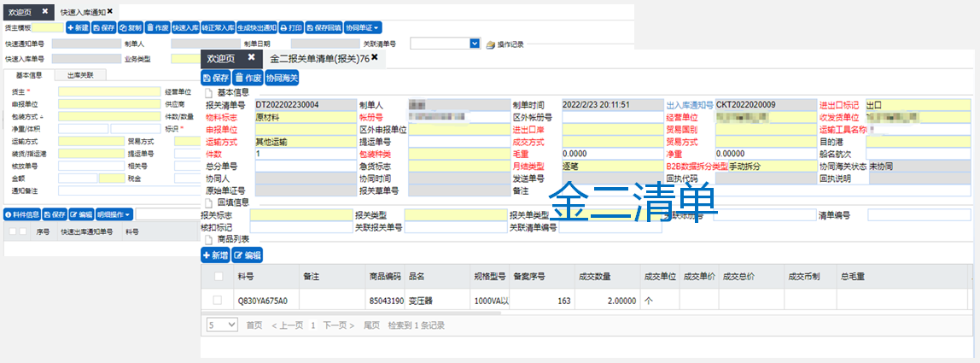Click 作废 in the 快速入库通知 toolbar
Viewport: 980px width, 363px height.
(157, 27)
